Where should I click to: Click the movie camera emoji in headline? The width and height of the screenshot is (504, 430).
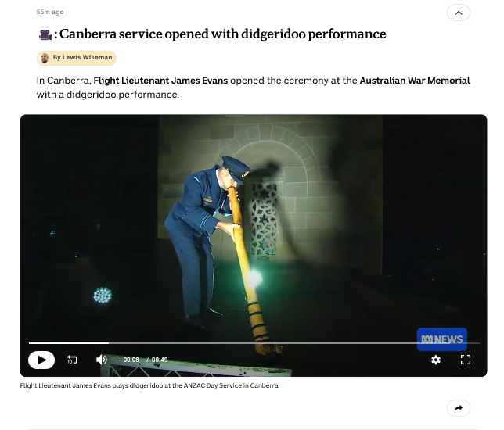point(45,34)
